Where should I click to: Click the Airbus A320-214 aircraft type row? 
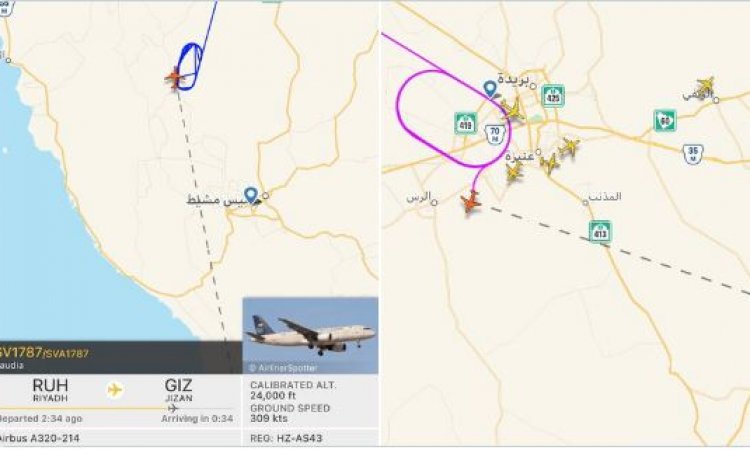click(x=121, y=438)
